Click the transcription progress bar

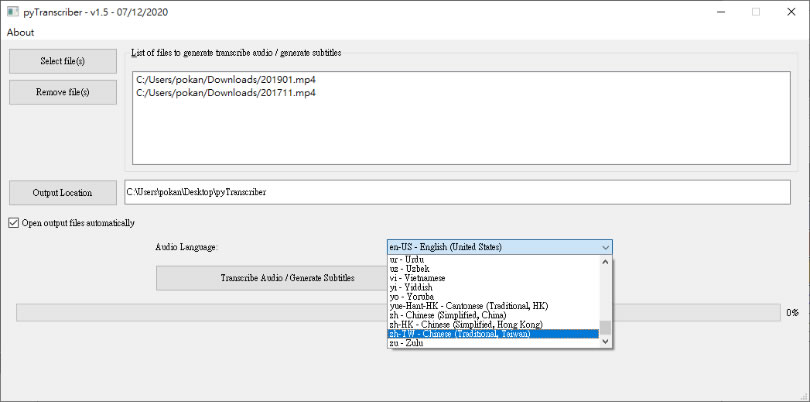[200, 313]
